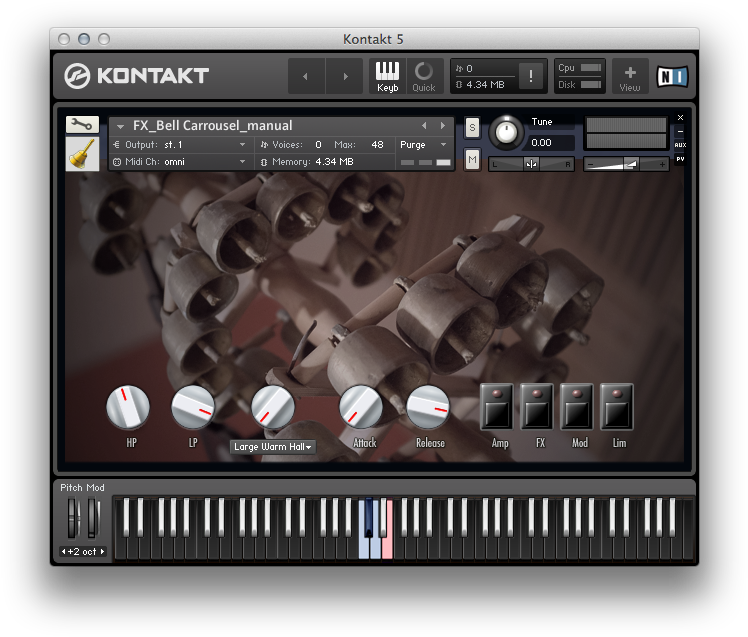Screen dimensions: 748x637
Task: Click the instrument volume slider
Action: click(626, 165)
